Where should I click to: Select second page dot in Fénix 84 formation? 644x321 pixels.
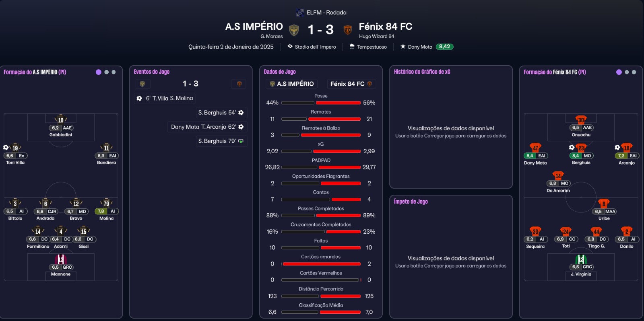pos(627,72)
